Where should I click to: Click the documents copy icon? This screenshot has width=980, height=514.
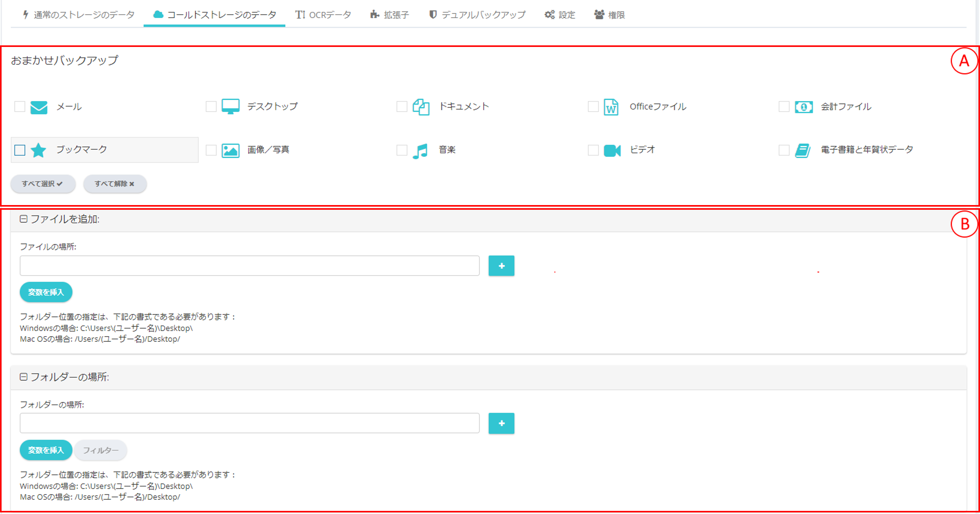click(x=421, y=107)
